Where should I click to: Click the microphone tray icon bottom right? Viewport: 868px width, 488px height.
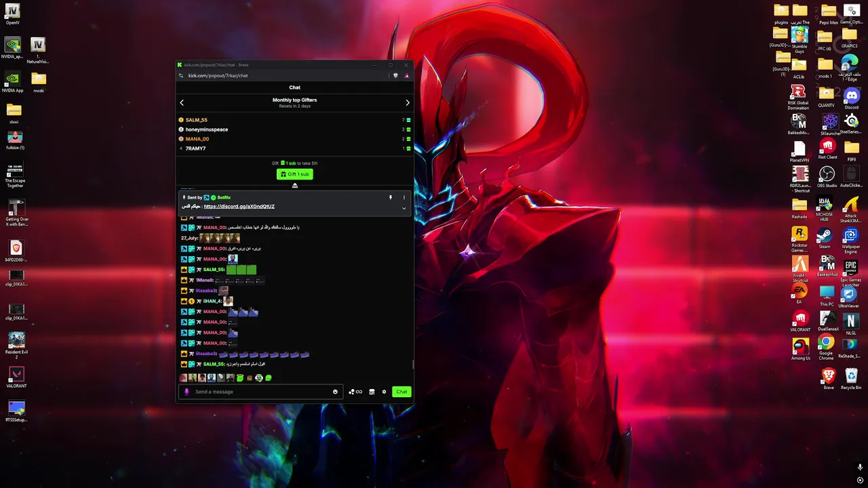click(x=861, y=467)
